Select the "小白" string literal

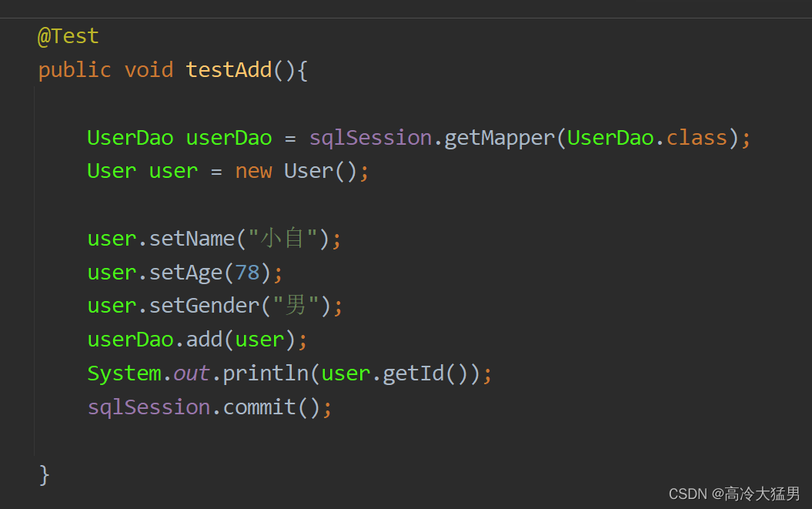[x=282, y=239]
